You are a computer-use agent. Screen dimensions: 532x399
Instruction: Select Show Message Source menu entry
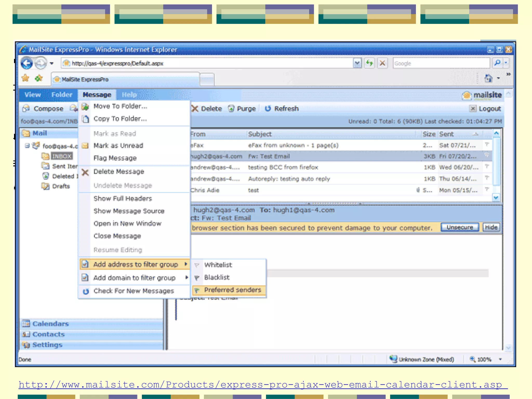tap(134, 211)
